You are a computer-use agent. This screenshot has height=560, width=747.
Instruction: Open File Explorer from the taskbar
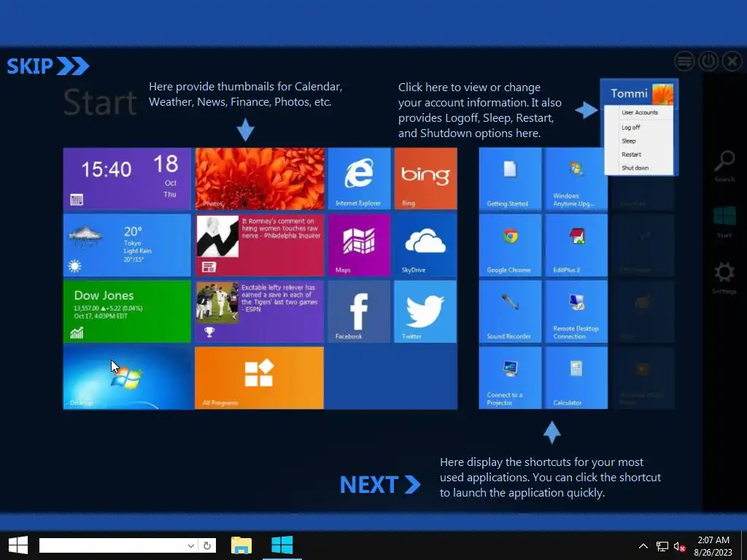241,545
